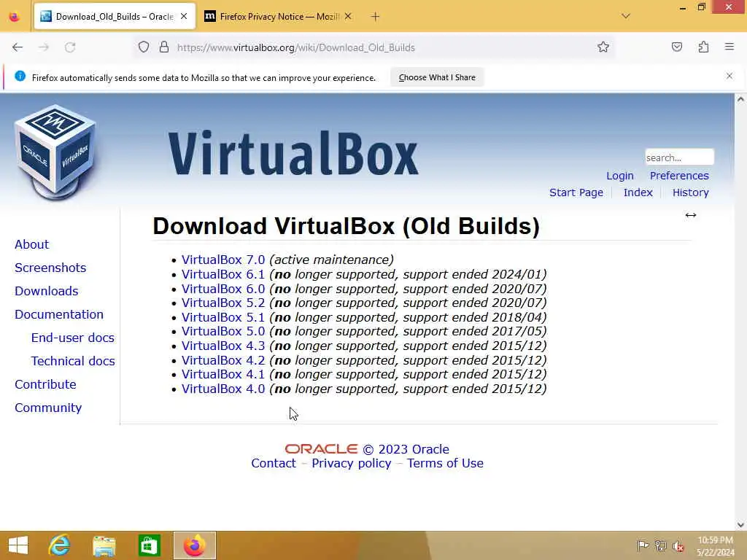This screenshot has height=560, width=747.
Task: Open the Firefox application menu
Action: point(729,47)
